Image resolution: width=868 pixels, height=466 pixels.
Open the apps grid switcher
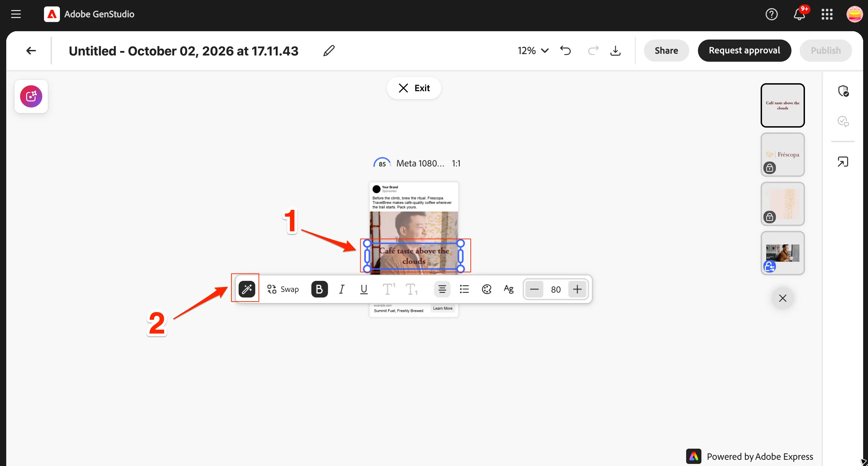(x=827, y=14)
